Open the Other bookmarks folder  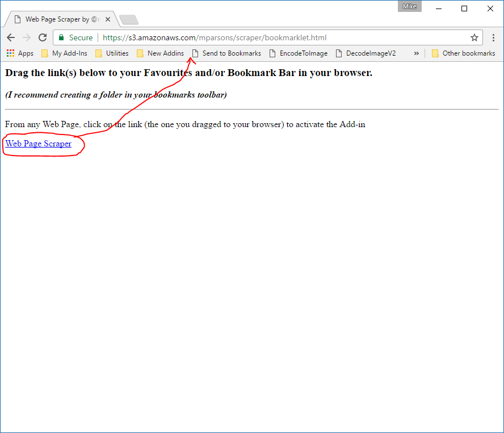464,53
